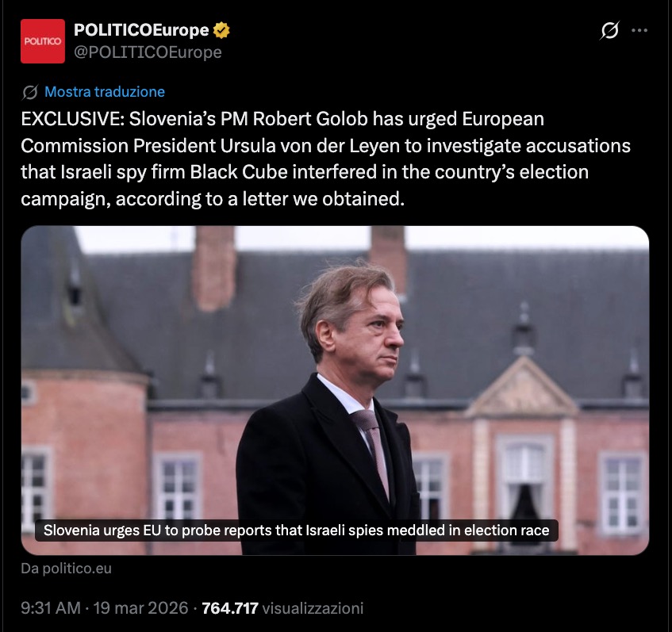Image resolution: width=672 pixels, height=632 pixels.
Task: Click the word EXCLUSIVE in the tweet
Action: 71,119
